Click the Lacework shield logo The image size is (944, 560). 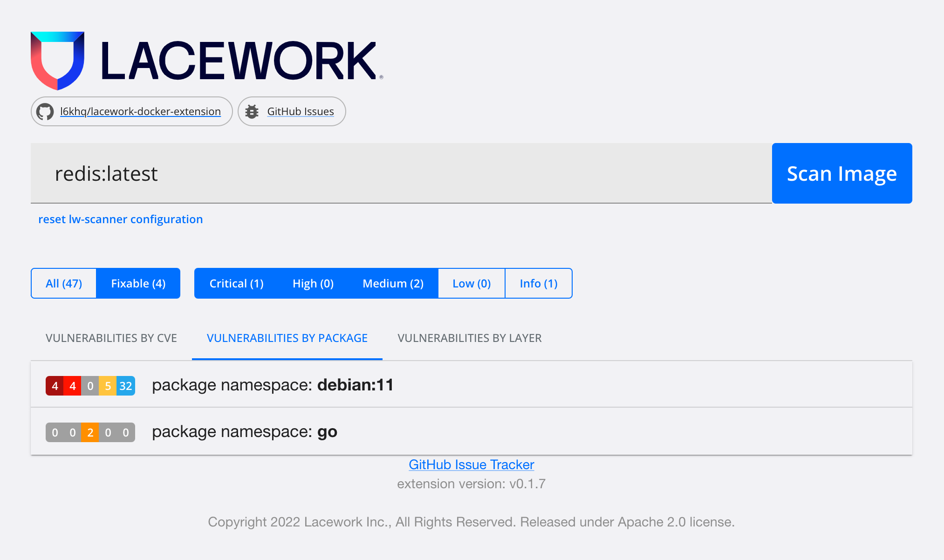click(x=57, y=61)
